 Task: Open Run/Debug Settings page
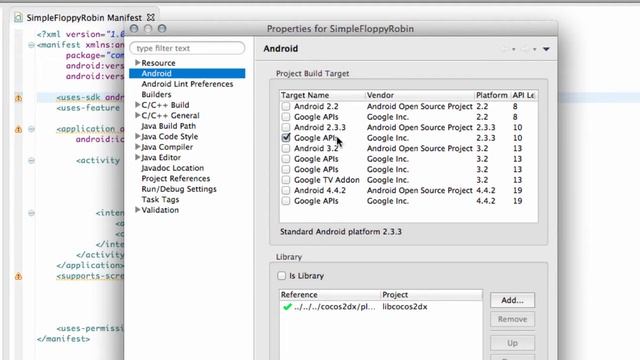179,189
